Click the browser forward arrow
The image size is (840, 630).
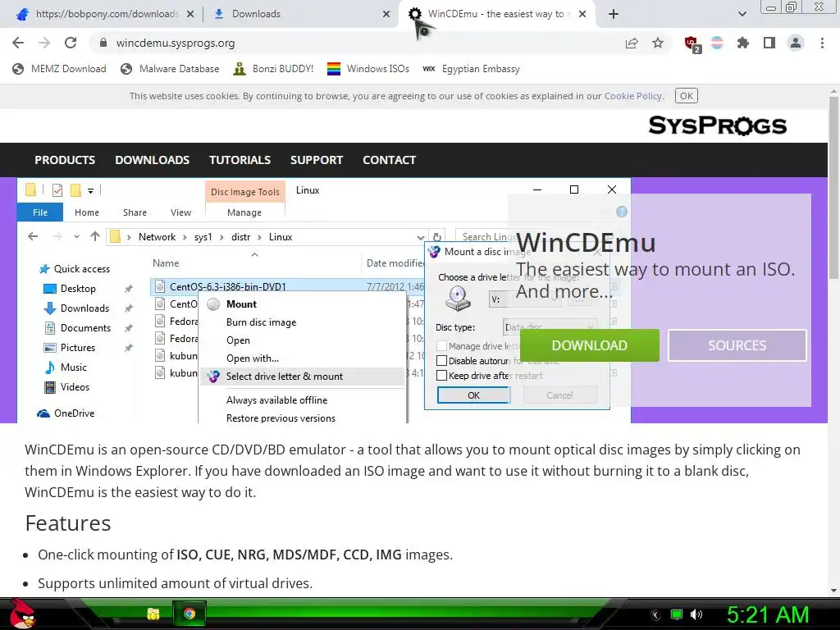[44, 43]
